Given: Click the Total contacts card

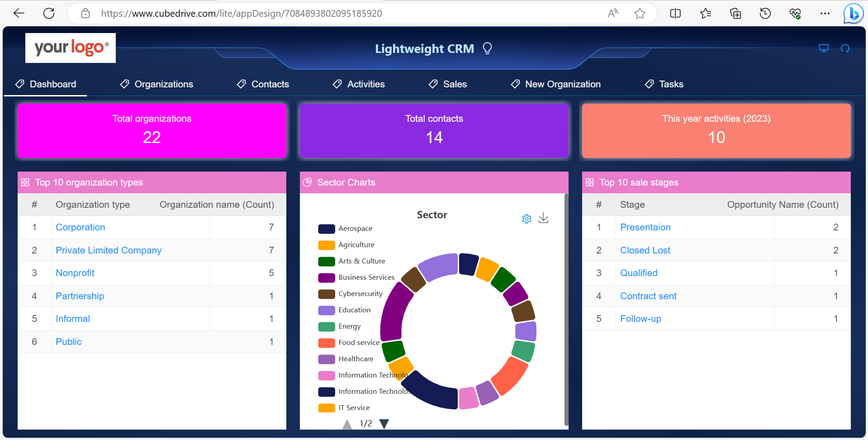Looking at the screenshot, I should click(434, 131).
